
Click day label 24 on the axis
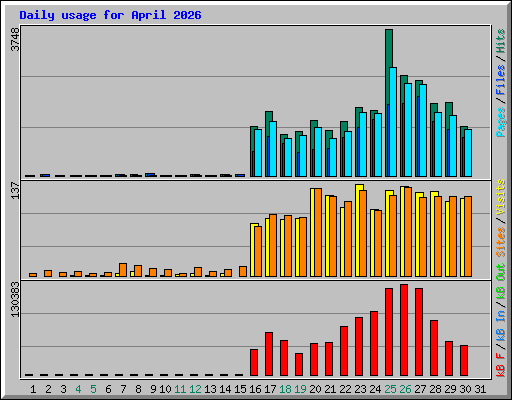375,389
